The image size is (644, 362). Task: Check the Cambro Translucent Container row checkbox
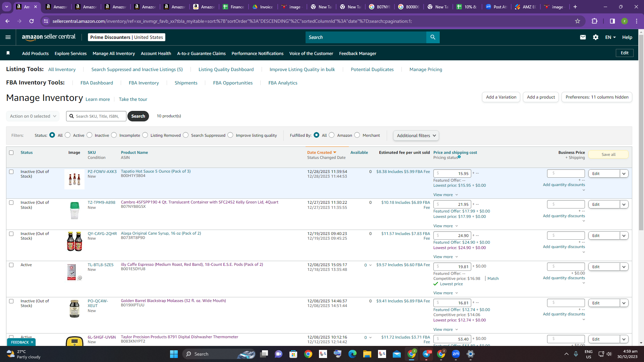[11, 203]
